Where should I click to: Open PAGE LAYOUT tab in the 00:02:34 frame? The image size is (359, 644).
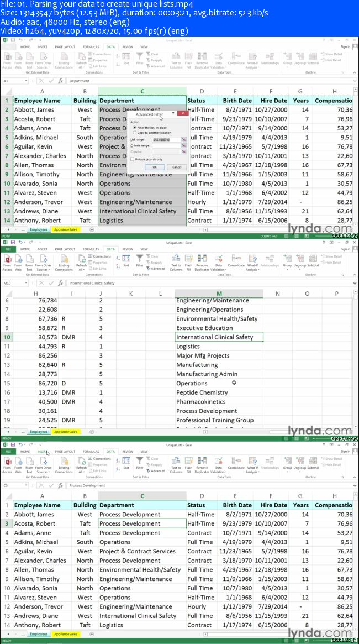65,452
